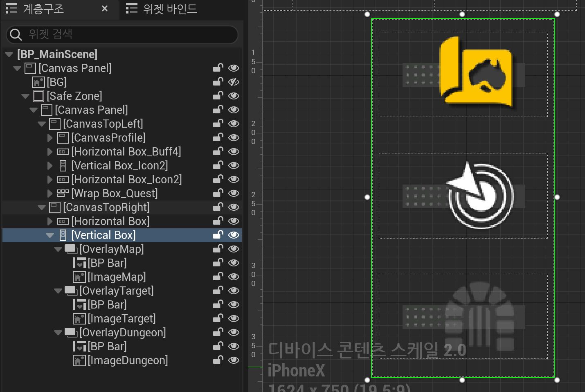Click the ImageTarget image icon
This screenshot has height=392, width=585.
tap(79, 319)
